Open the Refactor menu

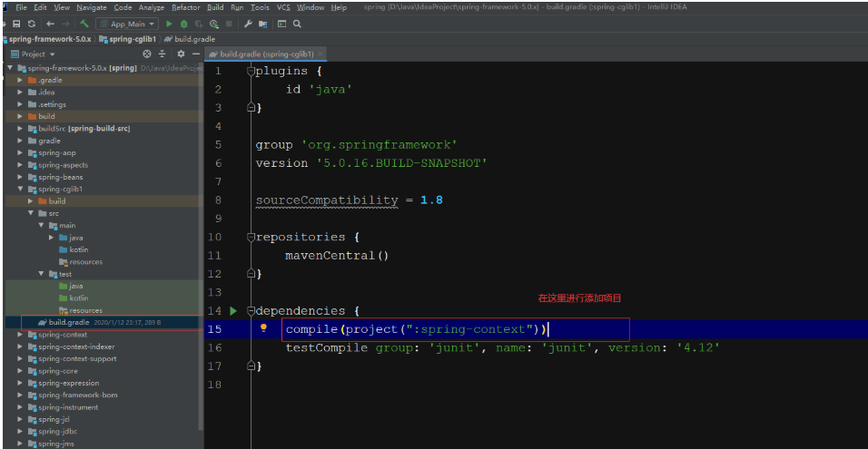coord(186,8)
